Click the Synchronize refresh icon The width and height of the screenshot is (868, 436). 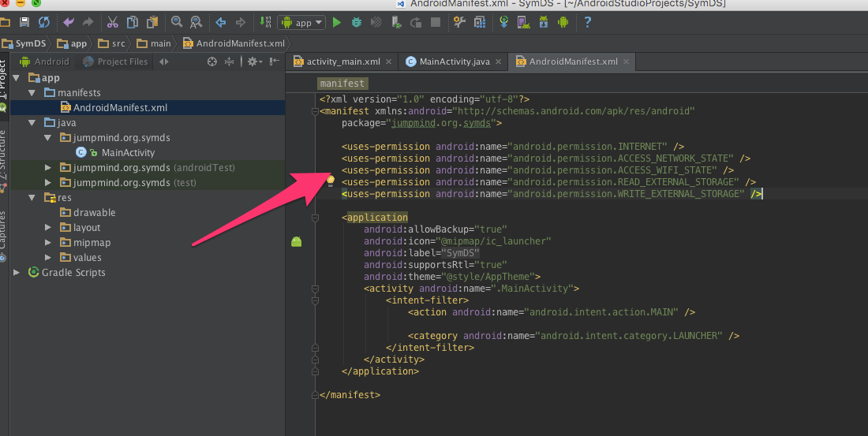pos(43,22)
